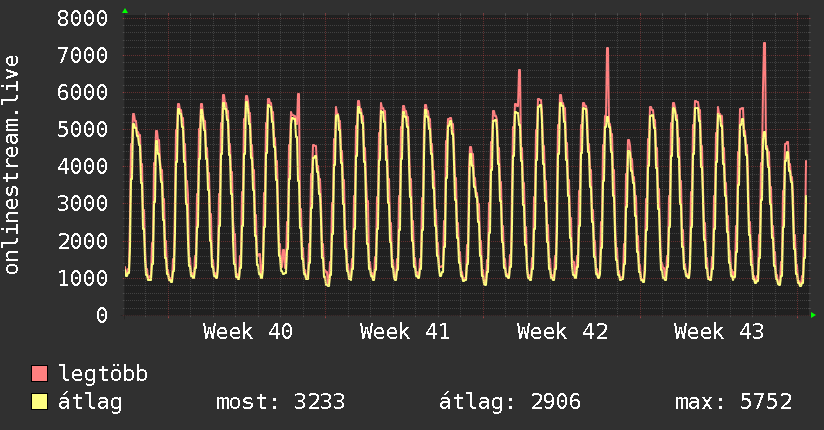Click the pink legtöbb legend swatch
The width and height of the screenshot is (824, 430).
coord(39,373)
